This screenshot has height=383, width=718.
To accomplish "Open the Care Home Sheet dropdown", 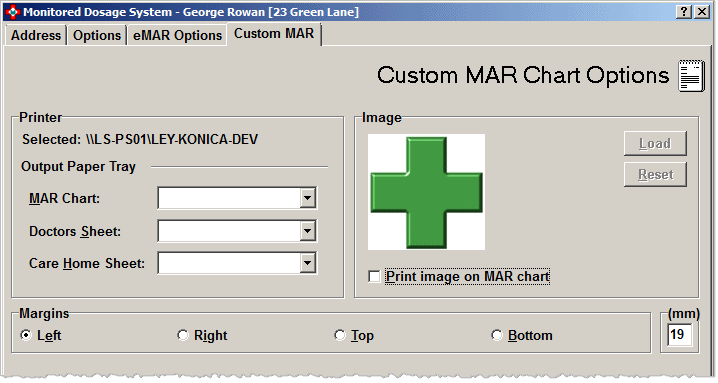I will tap(308, 263).
